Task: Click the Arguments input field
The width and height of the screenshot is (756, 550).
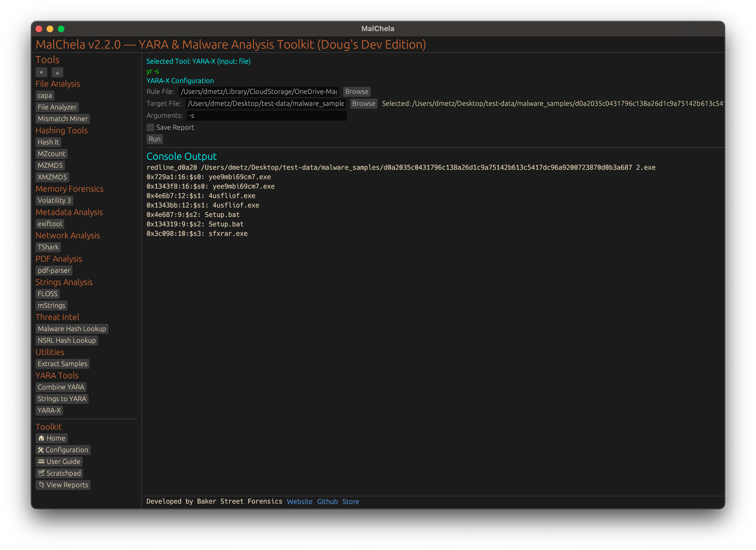Action: coord(267,116)
